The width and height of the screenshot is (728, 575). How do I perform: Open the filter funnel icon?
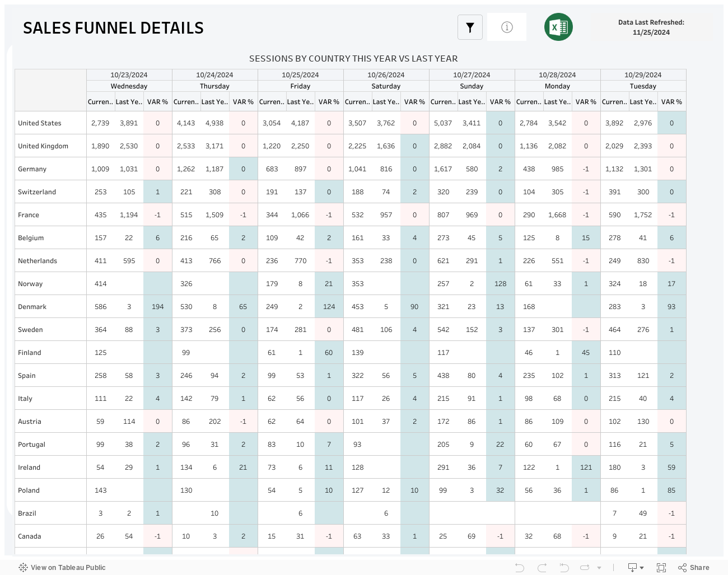click(x=470, y=27)
